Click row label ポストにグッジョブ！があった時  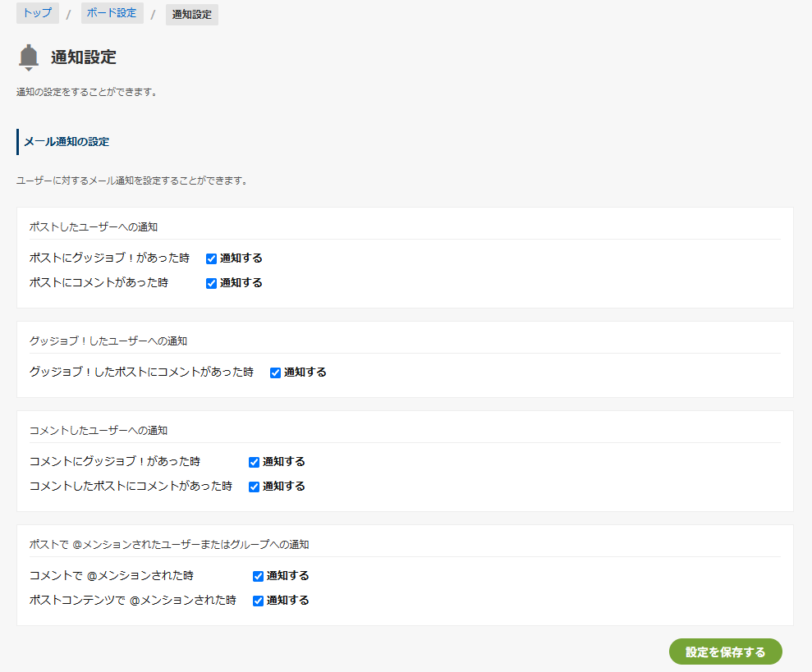pyautogui.click(x=109, y=258)
